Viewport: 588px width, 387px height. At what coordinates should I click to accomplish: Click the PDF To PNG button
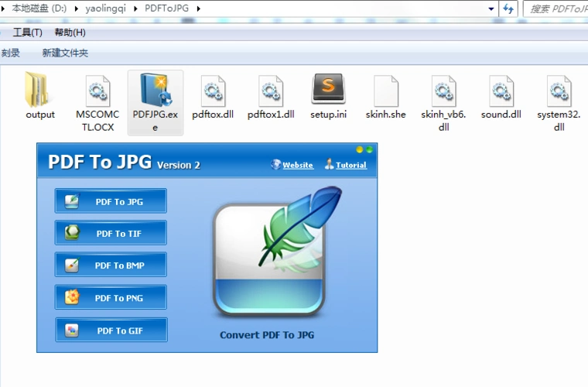click(x=111, y=297)
